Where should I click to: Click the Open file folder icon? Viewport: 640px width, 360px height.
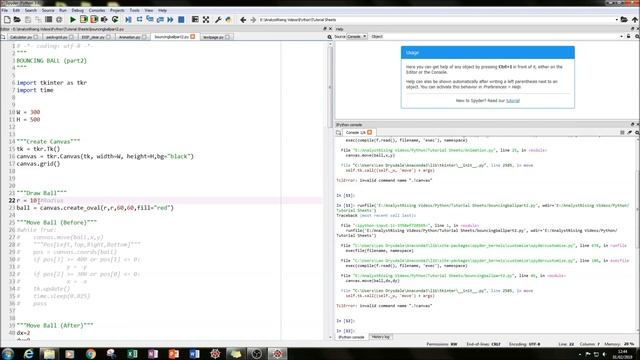pos(17,19)
